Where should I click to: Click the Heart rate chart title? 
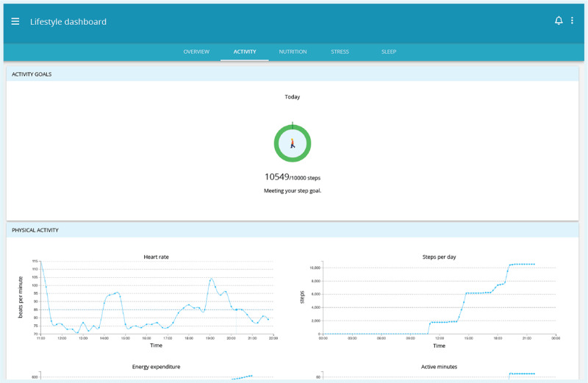pyautogui.click(x=156, y=257)
